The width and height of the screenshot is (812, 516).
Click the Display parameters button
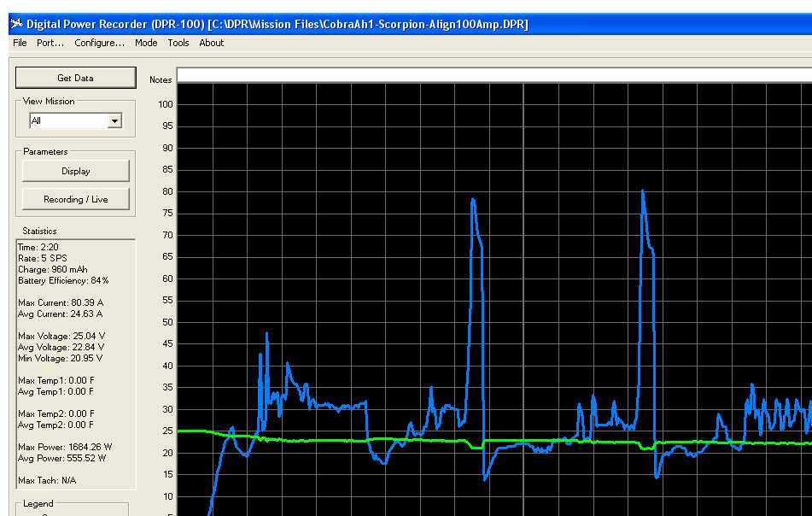(76, 171)
